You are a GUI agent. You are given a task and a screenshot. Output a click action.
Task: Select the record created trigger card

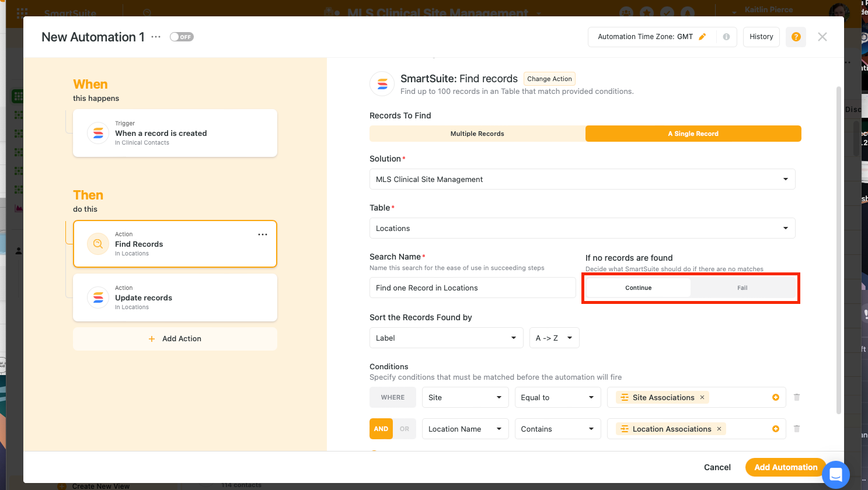click(175, 133)
